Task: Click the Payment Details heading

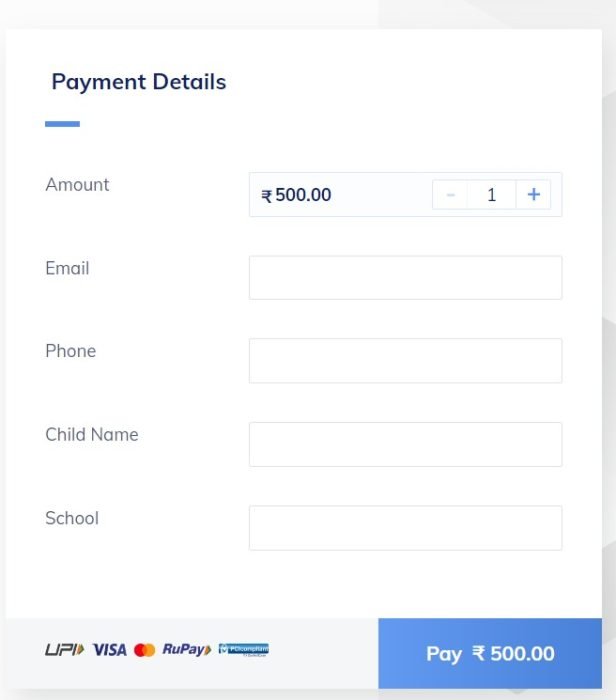Action: click(x=139, y=82)
